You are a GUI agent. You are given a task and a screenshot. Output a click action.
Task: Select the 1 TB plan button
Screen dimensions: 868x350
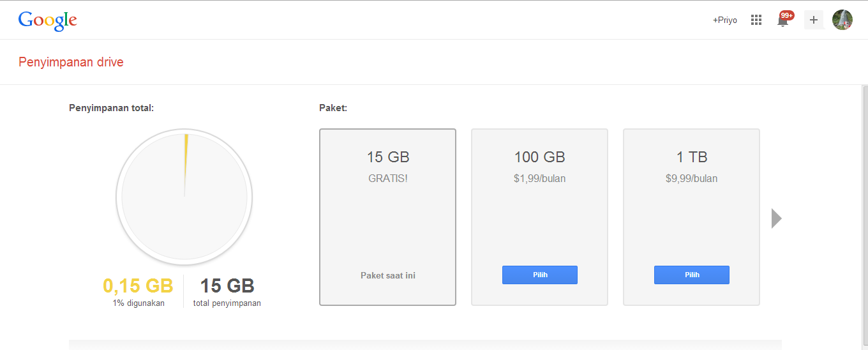[x=692, y=275]
